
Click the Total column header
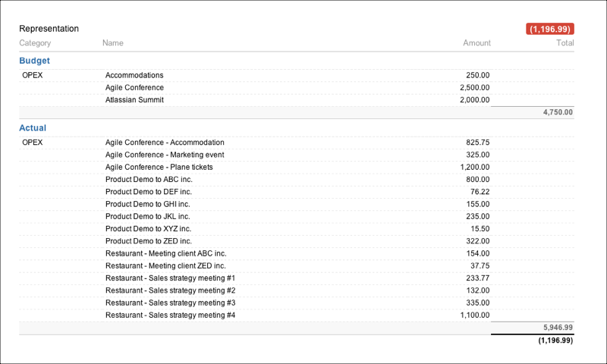coord(565,43)
